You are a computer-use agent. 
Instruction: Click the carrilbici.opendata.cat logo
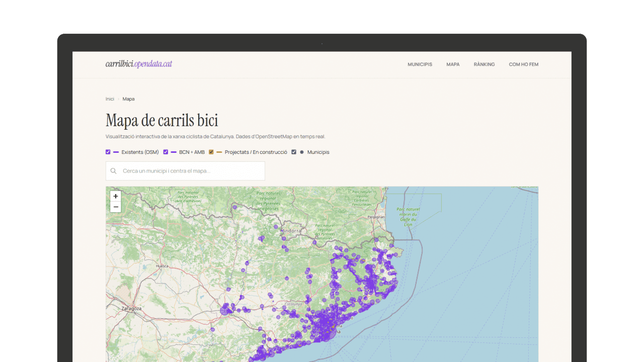[139, 64]
